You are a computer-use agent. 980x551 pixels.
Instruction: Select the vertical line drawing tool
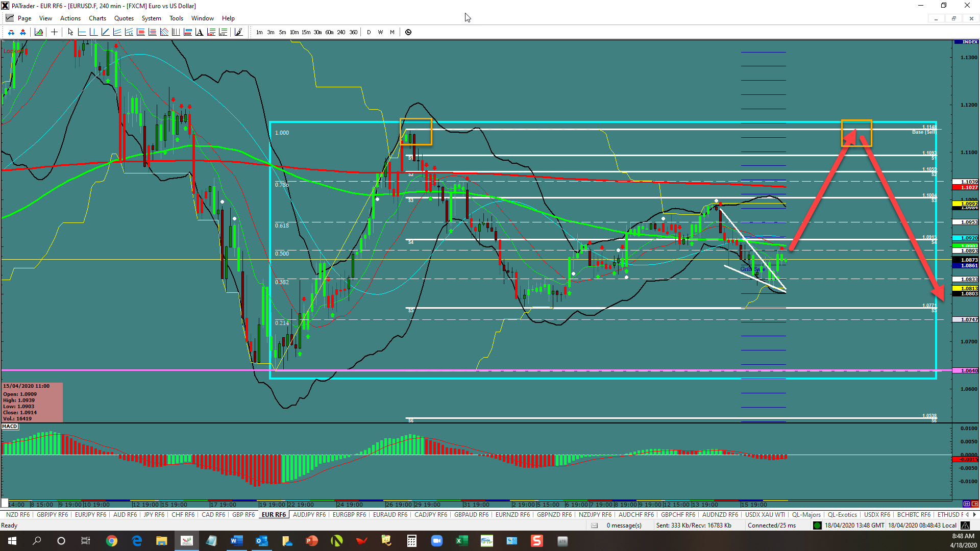click(x=93, y=32)
